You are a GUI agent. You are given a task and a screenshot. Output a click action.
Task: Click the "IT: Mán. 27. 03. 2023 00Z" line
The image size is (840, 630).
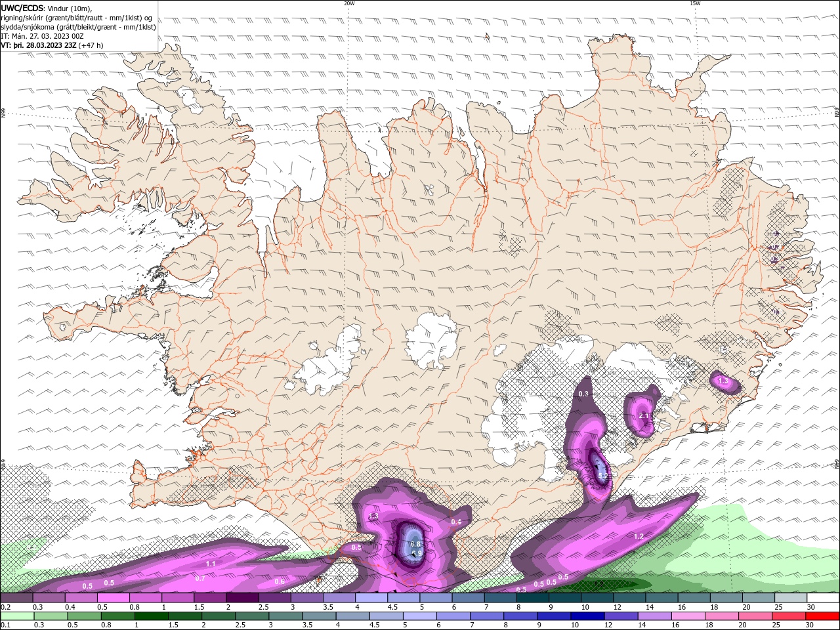tap(42, 36)
